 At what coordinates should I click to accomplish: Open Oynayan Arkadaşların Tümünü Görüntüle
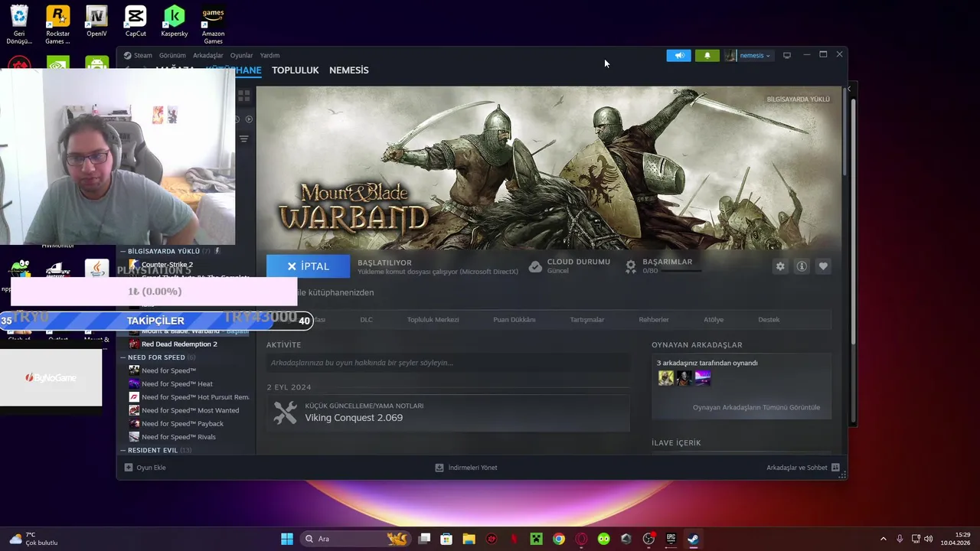tap(756, 407)
